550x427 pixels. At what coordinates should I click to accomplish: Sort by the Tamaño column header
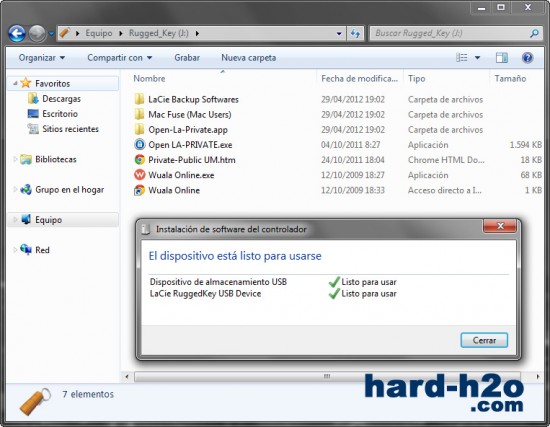pyautogui.click(x=510, y=79)
